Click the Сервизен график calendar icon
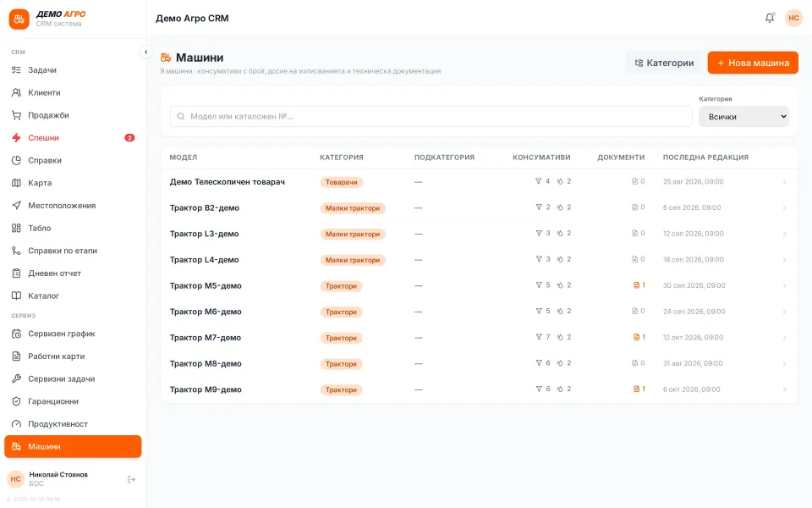 17,334
